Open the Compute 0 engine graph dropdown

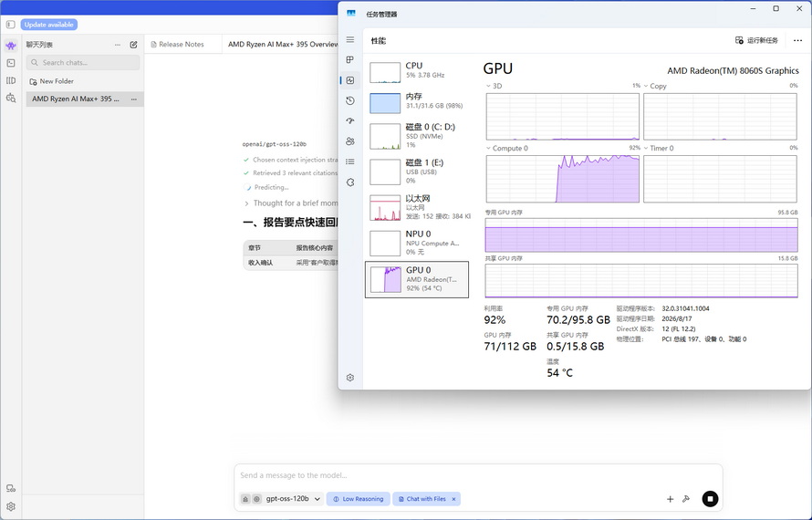(x=488, y=148)
